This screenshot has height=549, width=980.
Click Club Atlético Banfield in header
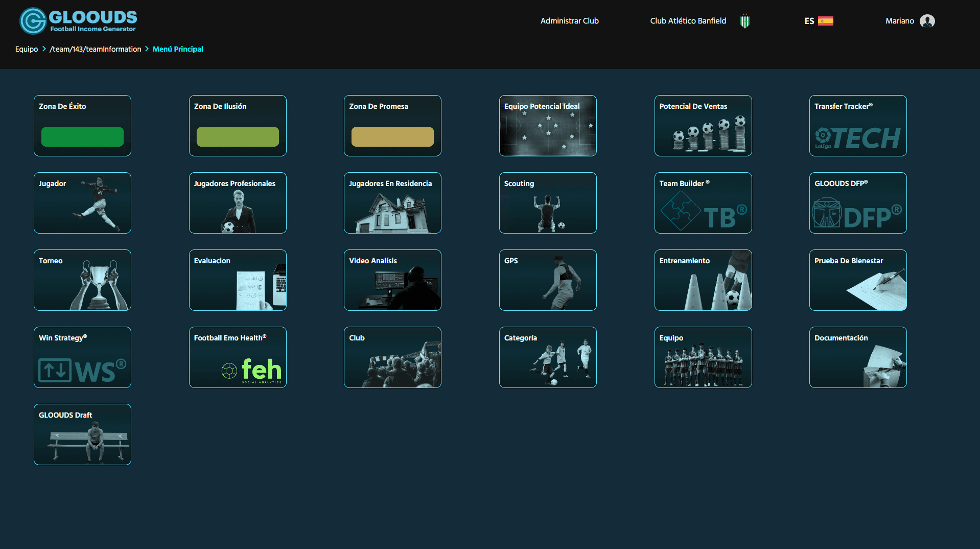pyautogui.click(x=688, y=21)
